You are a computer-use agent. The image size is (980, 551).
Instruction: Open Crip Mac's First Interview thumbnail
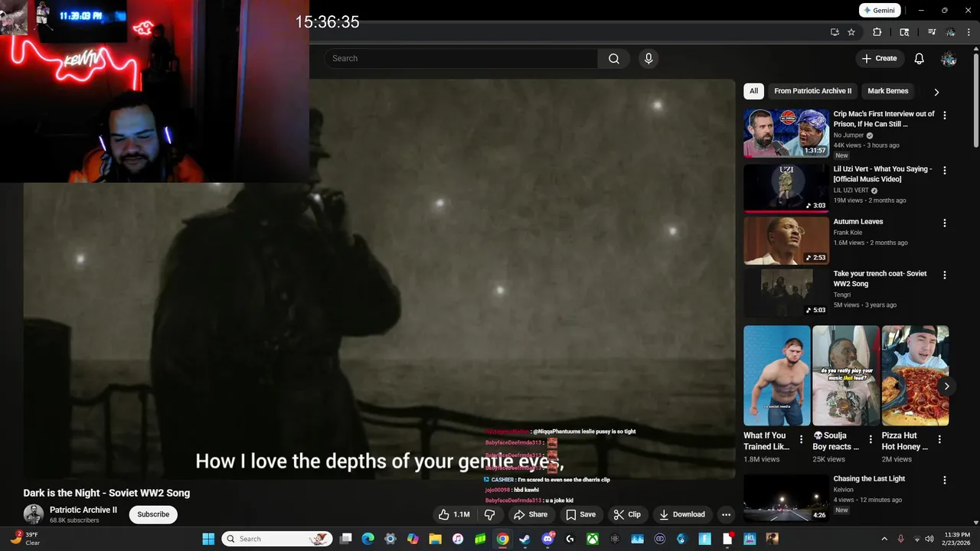tap(786, 133)
